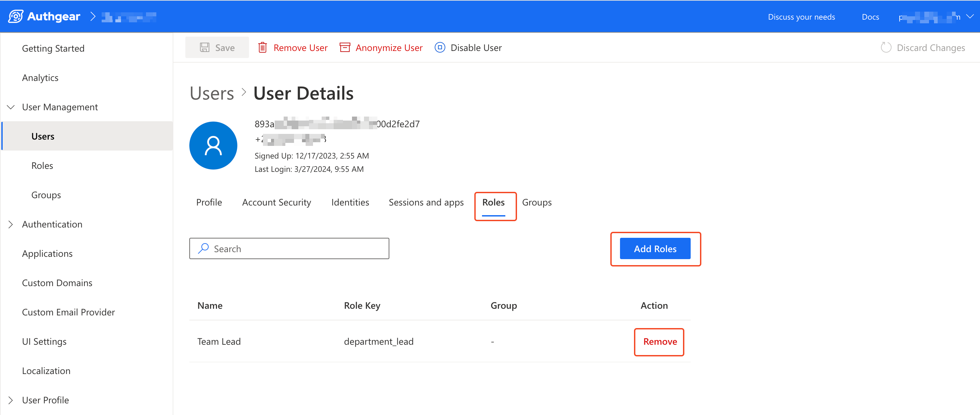Click the Save floppy disk icon
Image resolution: width=980 pixels, height=415 pixels.
[205, 48]
